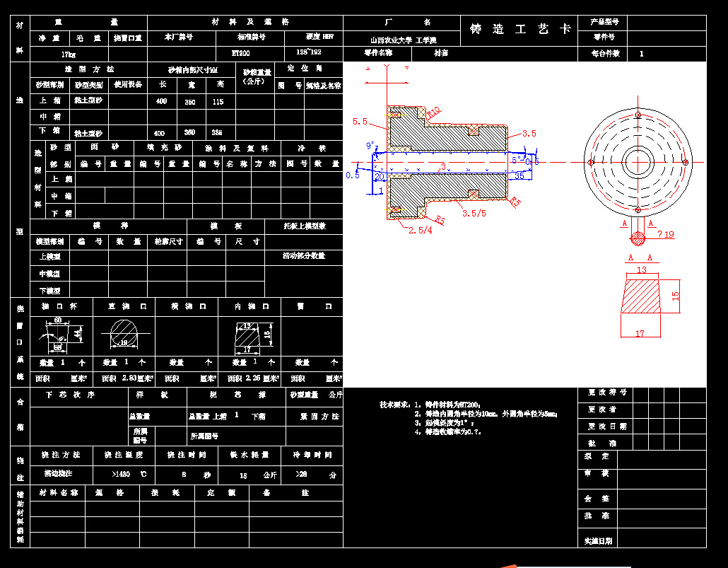The width and height of the screenshot is (728, 568).
Task: Select the red hatched A-A trapezoid section
Action: (641, 296)
